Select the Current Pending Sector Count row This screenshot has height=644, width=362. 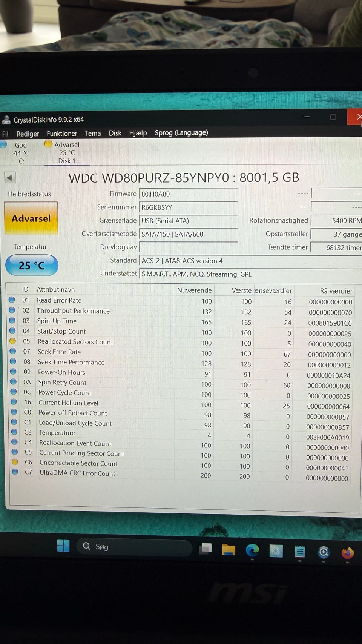pyautogui.click(x=180, y=455)
